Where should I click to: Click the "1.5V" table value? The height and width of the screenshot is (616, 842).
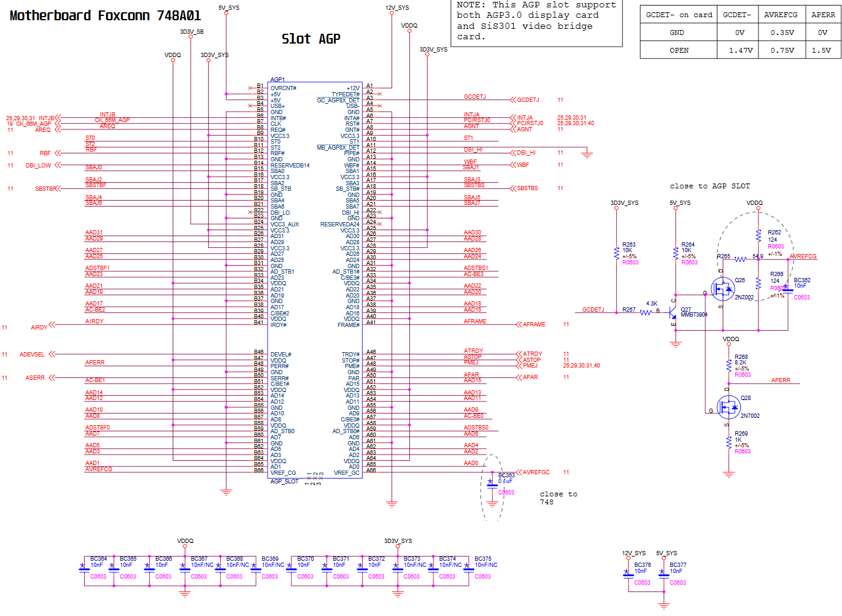tap(821, 50)
